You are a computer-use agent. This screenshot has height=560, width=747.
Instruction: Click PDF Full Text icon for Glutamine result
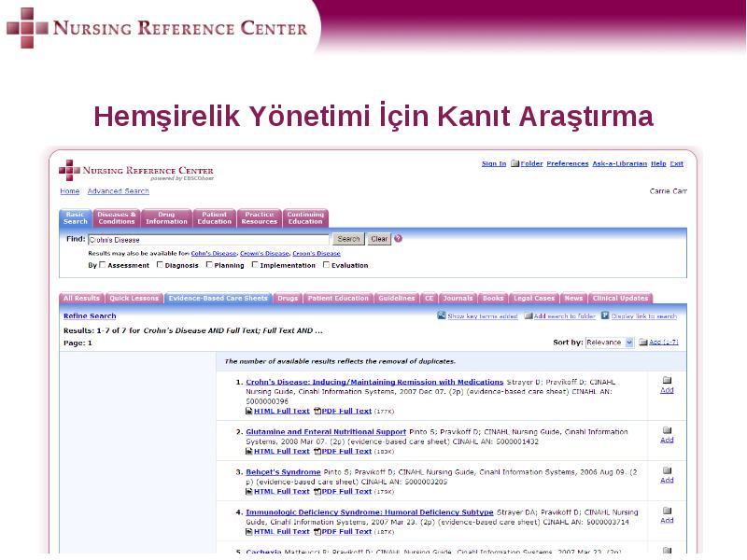coord(317,451)
